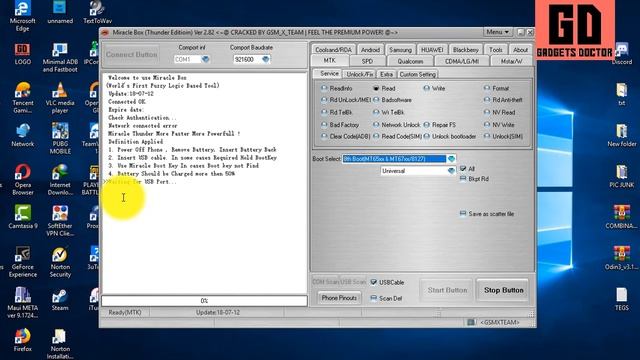Launch Steam desktop shortcut
640x360 pixels.
coord(60,300)
